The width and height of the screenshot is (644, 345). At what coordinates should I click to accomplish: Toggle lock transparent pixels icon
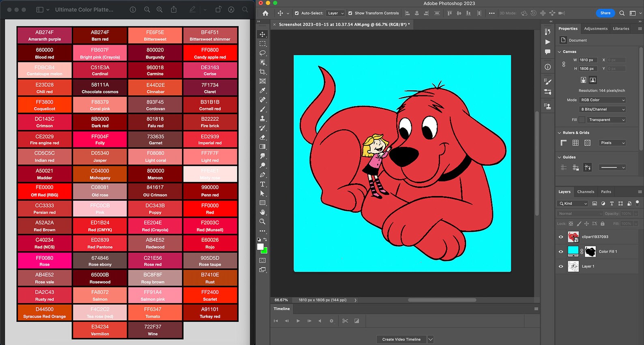(x=571, y=224)
